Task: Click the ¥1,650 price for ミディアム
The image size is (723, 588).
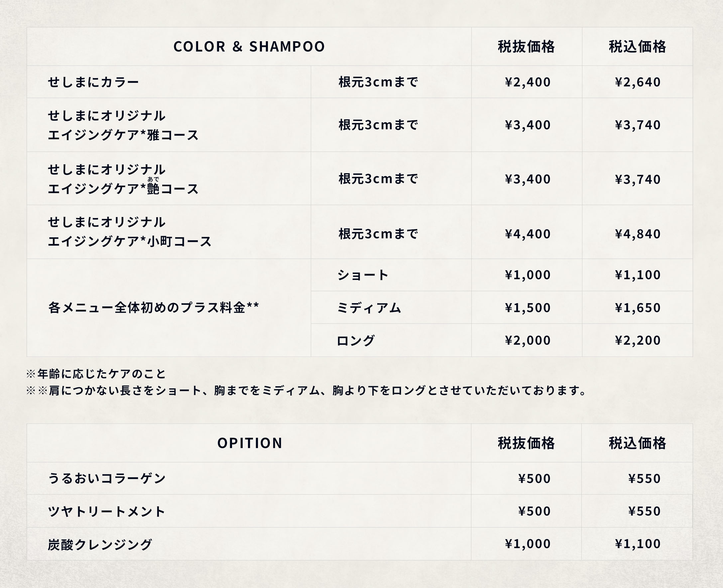Action: tap(638, 307)
